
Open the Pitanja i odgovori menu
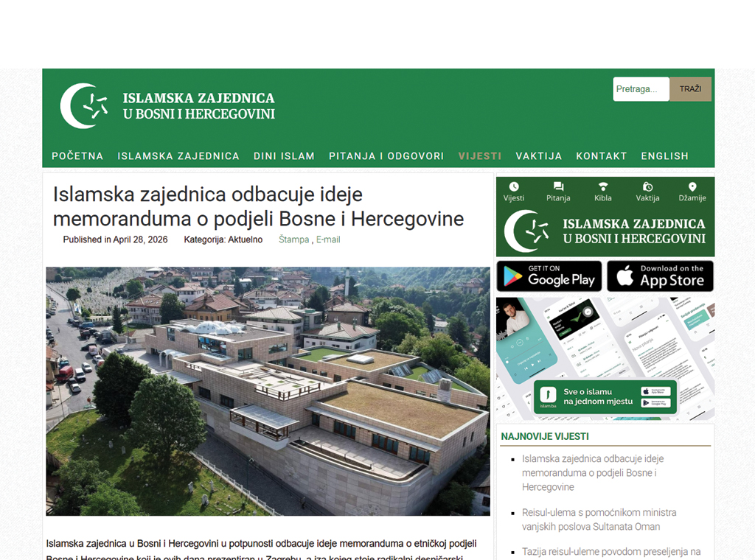tap(386, 156)
